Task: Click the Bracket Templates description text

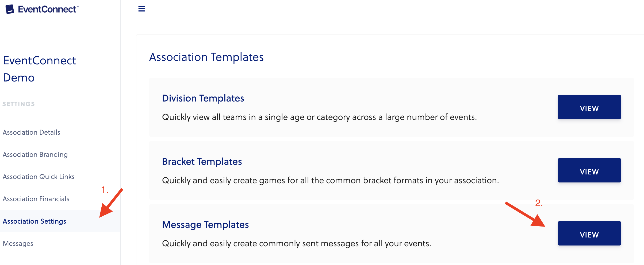Action: [330, 180]
